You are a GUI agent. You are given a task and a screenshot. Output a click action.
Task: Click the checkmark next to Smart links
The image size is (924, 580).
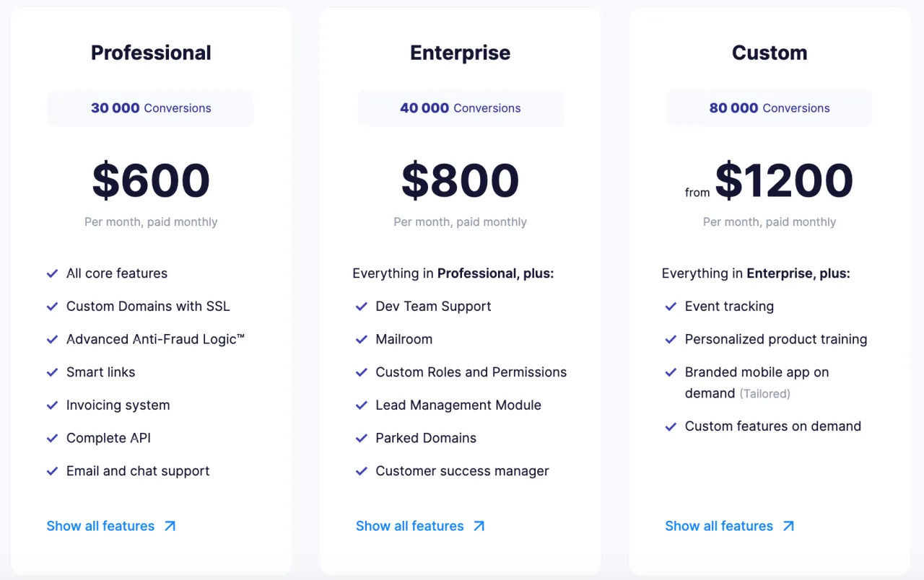52,372
